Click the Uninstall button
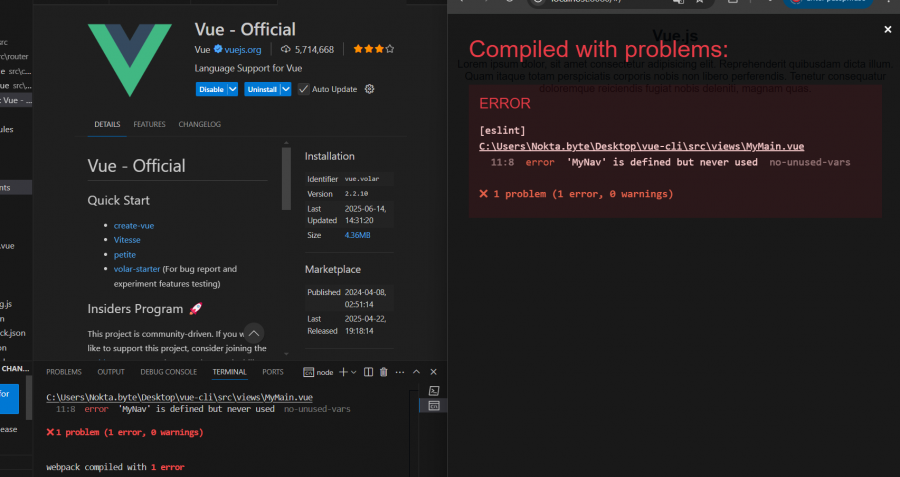 (x=262, y=89)
